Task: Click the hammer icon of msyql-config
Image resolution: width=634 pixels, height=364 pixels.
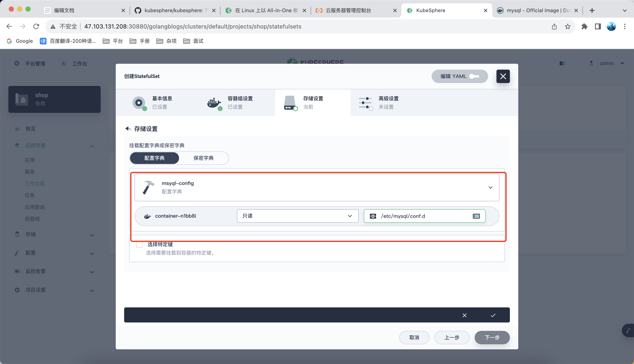Action: (148, 187)
